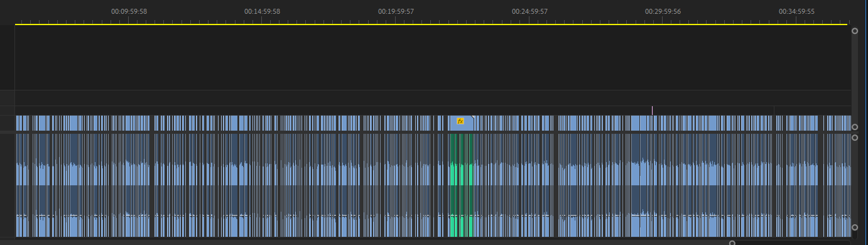This screenshot has height=245, width=868.
Task: Click the yellow fx badge on the video clip
Action: [460, 121]
